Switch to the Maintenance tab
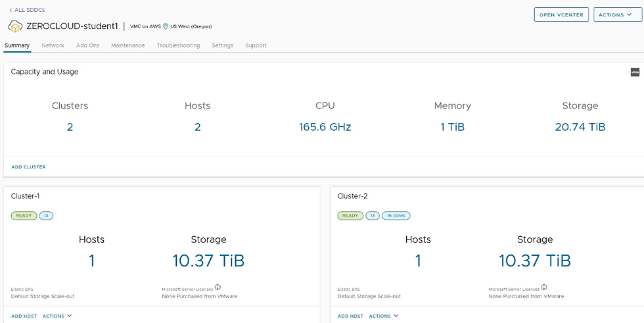Image resolution: width=644 pixels, height=323 pixels. [x=127, y=45]
